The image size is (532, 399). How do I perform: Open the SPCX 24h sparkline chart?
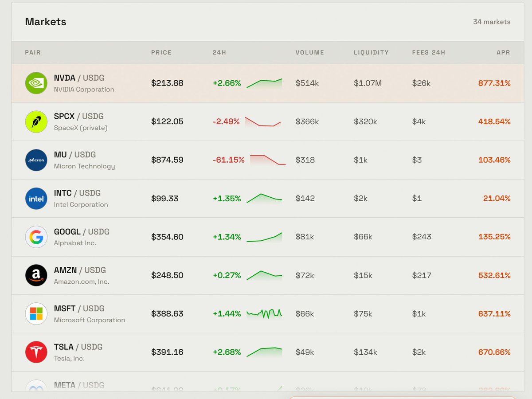click(x=263, y=122)
